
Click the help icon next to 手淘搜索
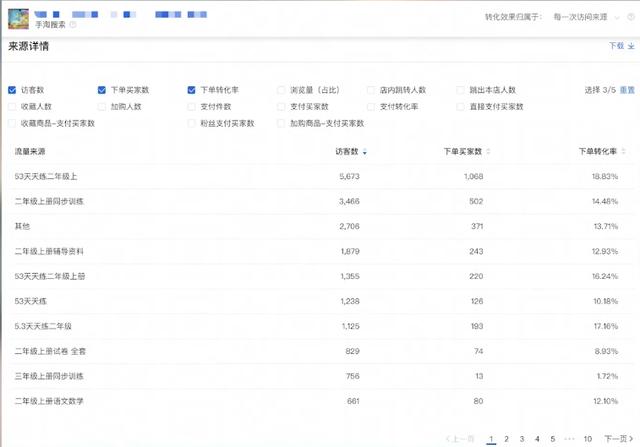(x=73, y=24)
